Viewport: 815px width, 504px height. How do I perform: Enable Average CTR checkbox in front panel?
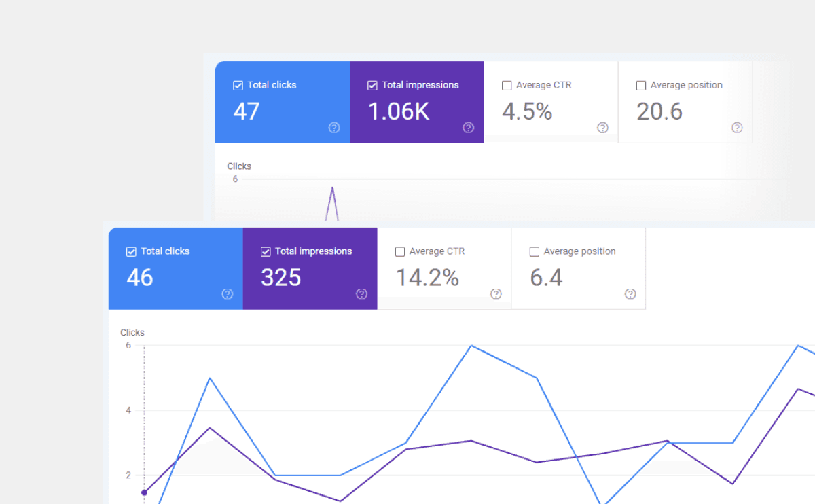pos(400,252)
